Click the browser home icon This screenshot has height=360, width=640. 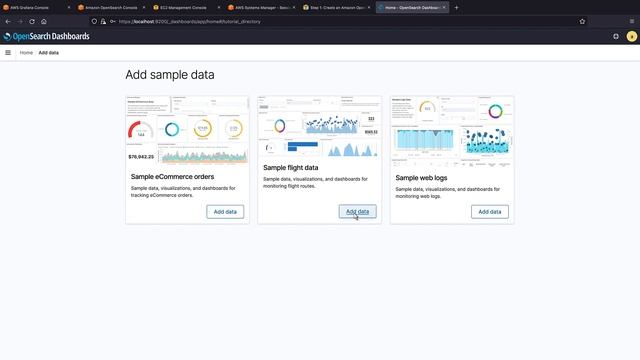point(44,22)
